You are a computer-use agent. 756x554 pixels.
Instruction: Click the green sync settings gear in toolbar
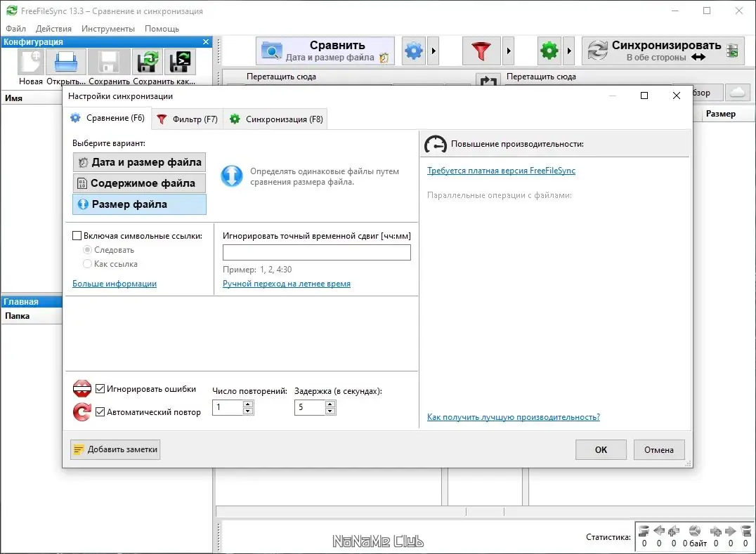coord(549,51)
